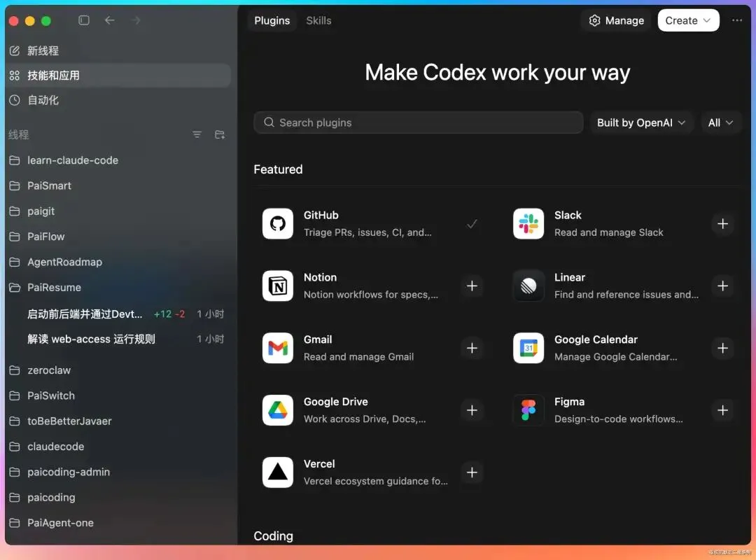Screen dimensions: 756x560
Task: Open the three-dot more options menu
Action: click(736, 20)
